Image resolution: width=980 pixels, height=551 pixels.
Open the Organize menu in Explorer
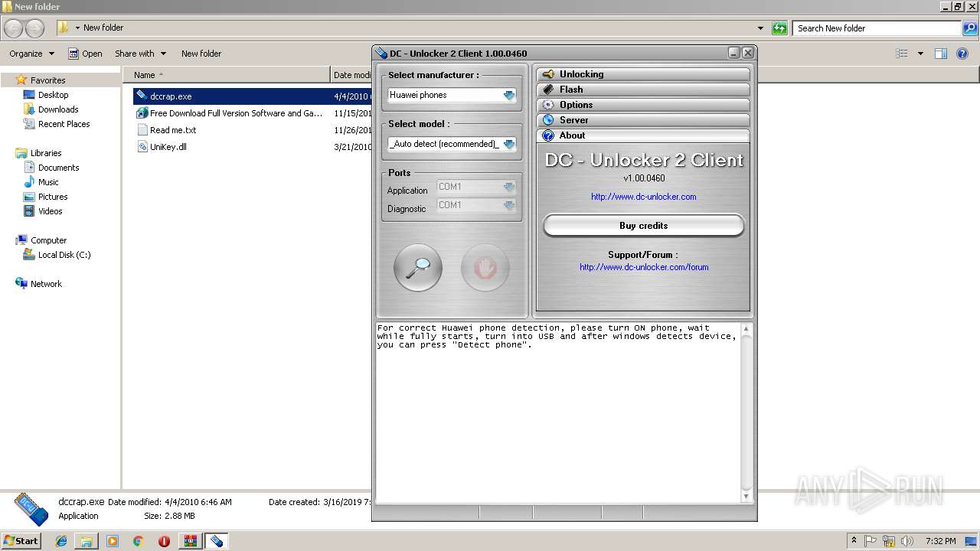[31, 54]
